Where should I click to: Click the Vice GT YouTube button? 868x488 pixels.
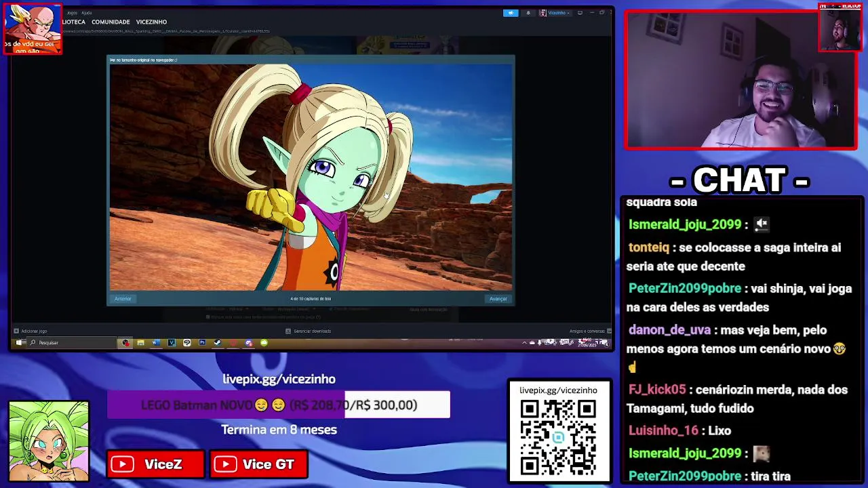coord(259,464)
